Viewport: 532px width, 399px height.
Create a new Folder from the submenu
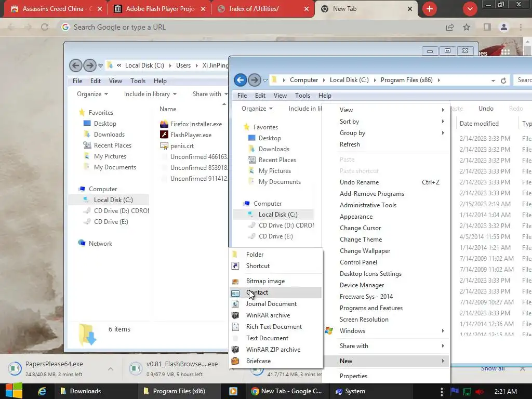point(275,255)
